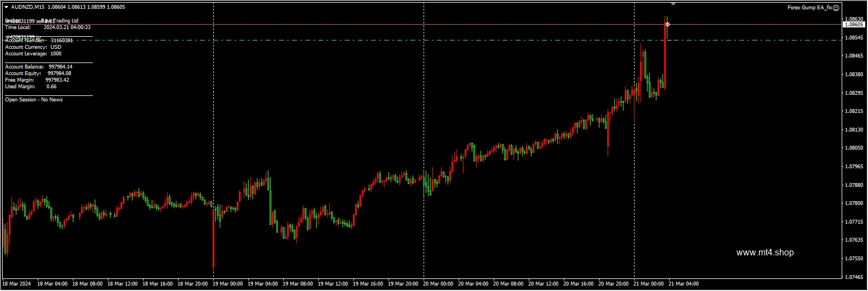
Task: Click the 1.07550 price scale label
Action: click(x=854, y=259)
